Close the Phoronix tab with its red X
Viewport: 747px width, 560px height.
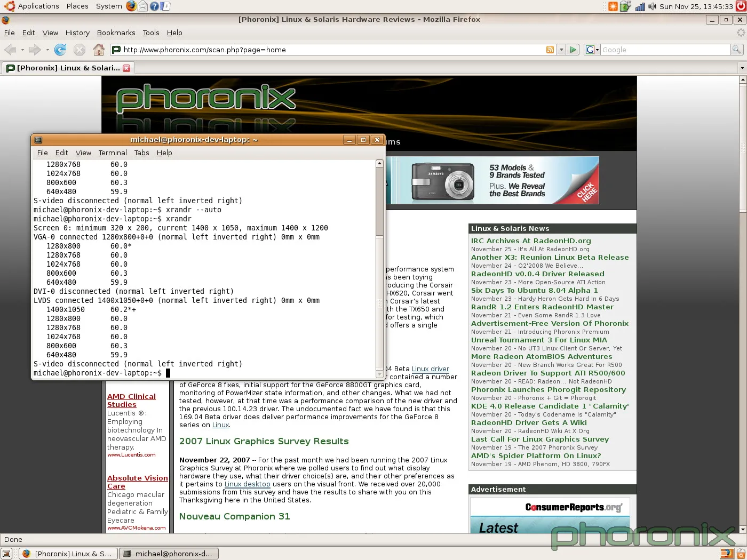pos(126,68)
